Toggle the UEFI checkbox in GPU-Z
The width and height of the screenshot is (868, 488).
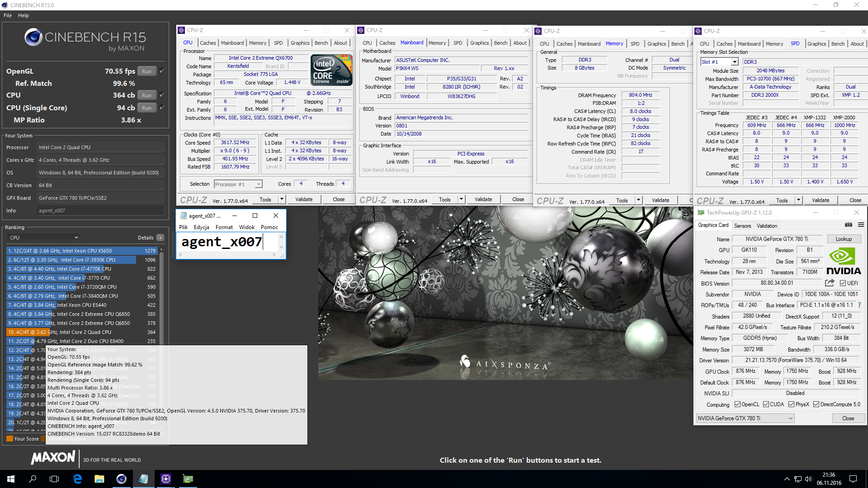(x=843, y=283)
